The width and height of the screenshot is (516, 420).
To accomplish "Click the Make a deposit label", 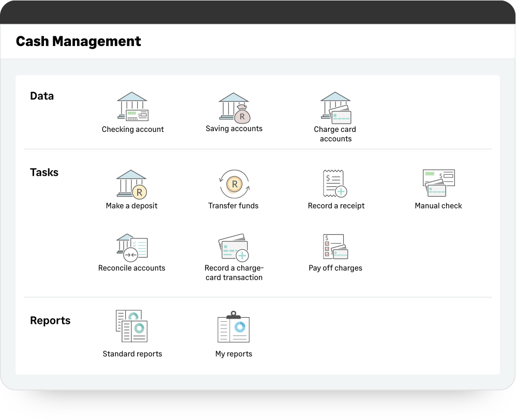I will [131, 206].
